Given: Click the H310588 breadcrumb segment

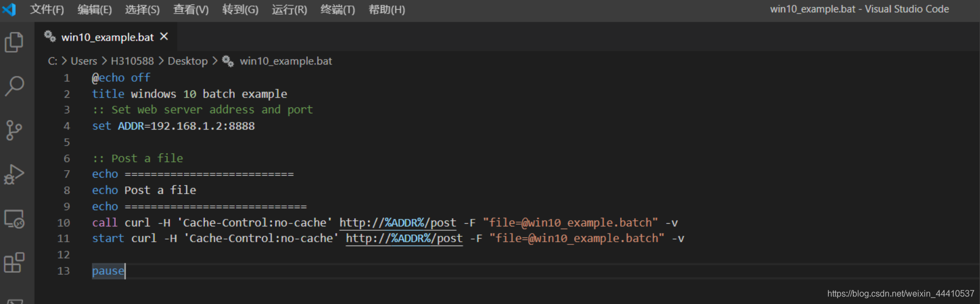Looking at the screenshot, I should tap(133, 61).
